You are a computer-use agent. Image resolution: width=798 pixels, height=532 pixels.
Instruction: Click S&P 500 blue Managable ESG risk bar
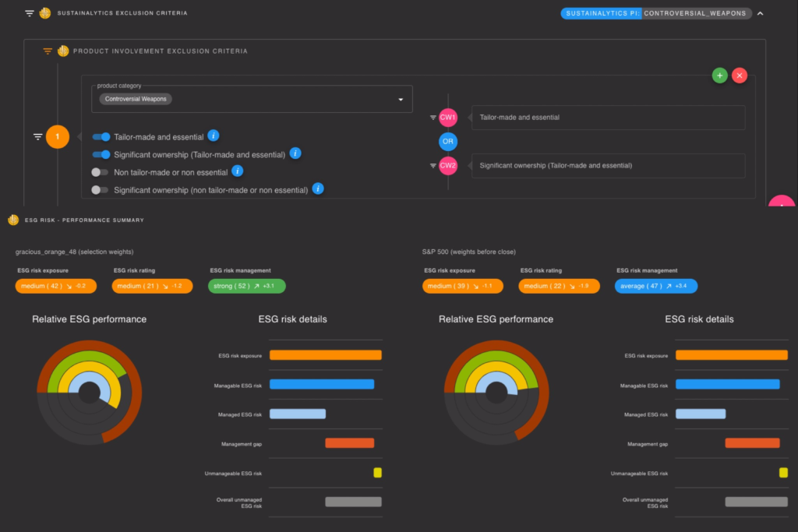pos(728,385)
